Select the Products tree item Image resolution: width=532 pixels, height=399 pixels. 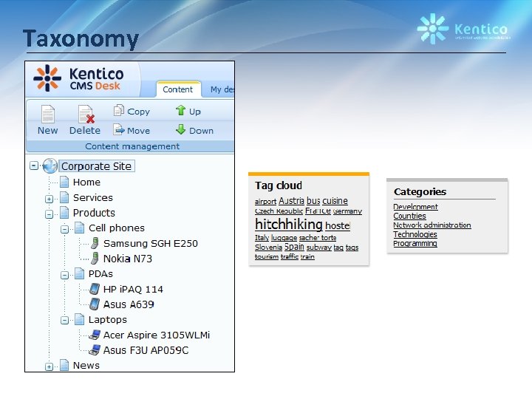[94, 213]
